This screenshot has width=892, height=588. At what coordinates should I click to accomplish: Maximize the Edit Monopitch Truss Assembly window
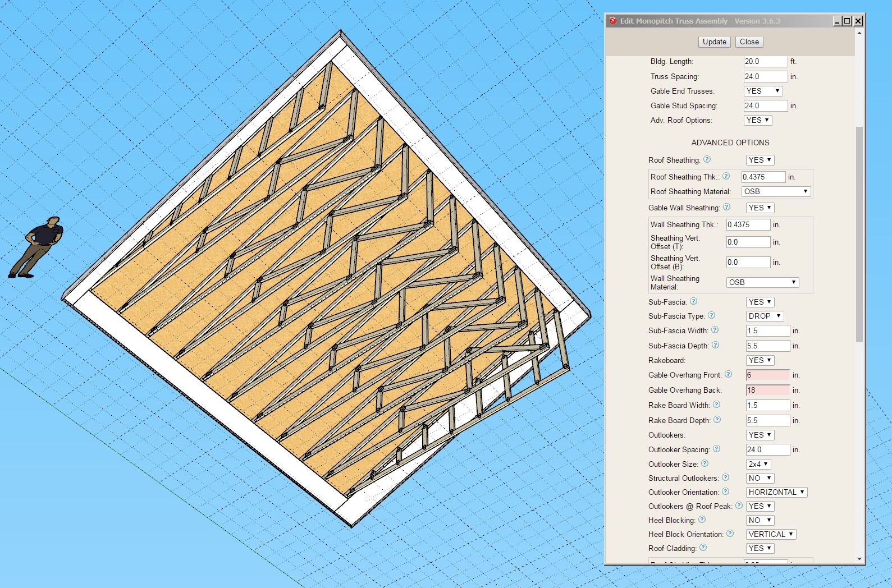point(848,21)
